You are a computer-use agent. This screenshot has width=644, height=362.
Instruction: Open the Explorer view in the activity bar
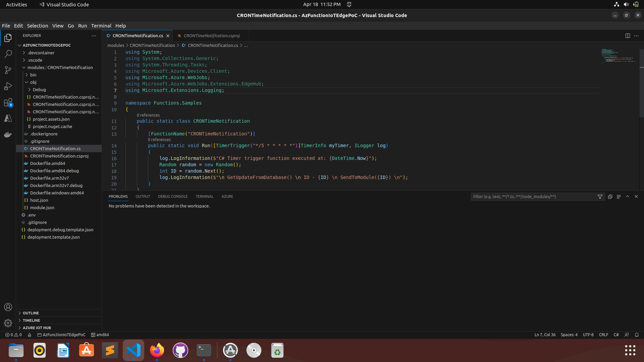point(8,38)
